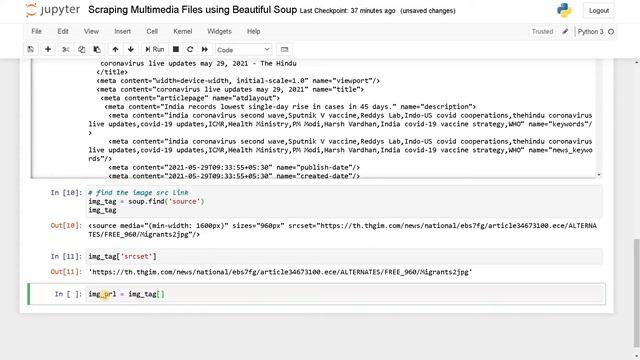Click into the active img_url code cell
Image resolution: width=640 pixels, height=360 pixels.
(x=344, y=294)
